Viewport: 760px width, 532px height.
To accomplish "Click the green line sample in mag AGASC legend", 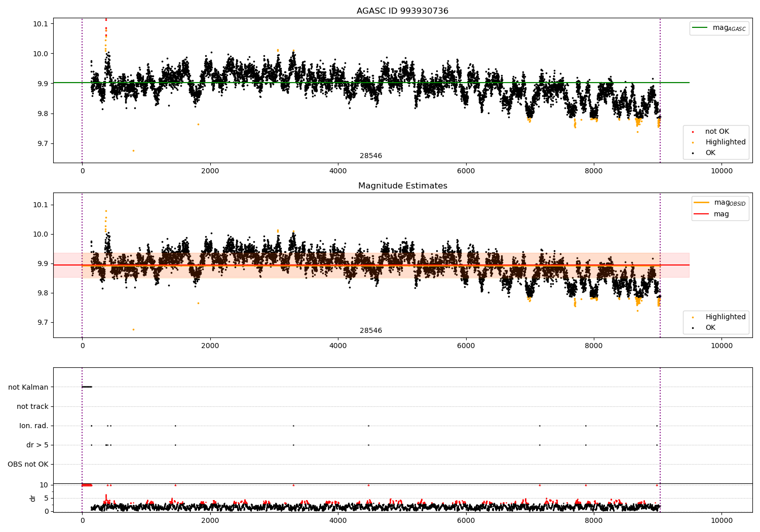I will [700, 28].
